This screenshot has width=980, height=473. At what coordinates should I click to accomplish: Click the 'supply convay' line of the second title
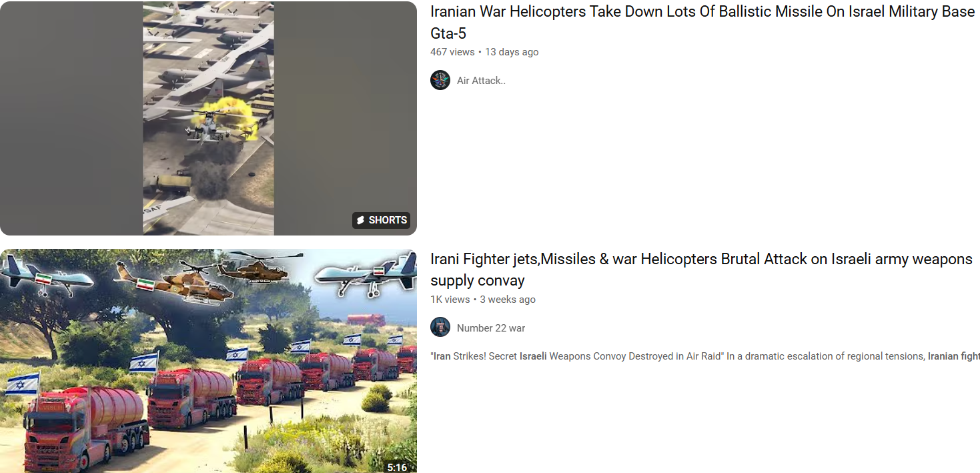tap(478, 281)
